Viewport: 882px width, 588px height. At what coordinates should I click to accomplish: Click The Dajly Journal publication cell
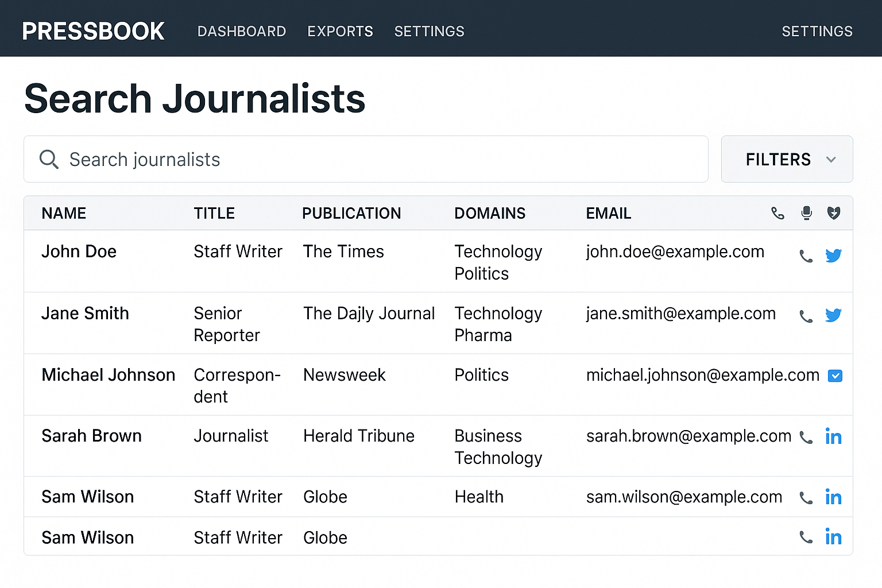[369, 314]
